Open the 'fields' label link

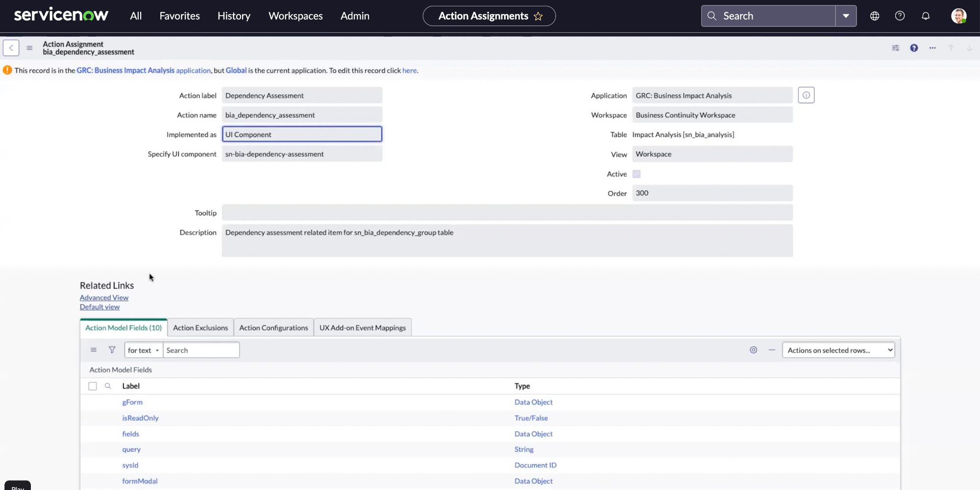click(130, 434)
